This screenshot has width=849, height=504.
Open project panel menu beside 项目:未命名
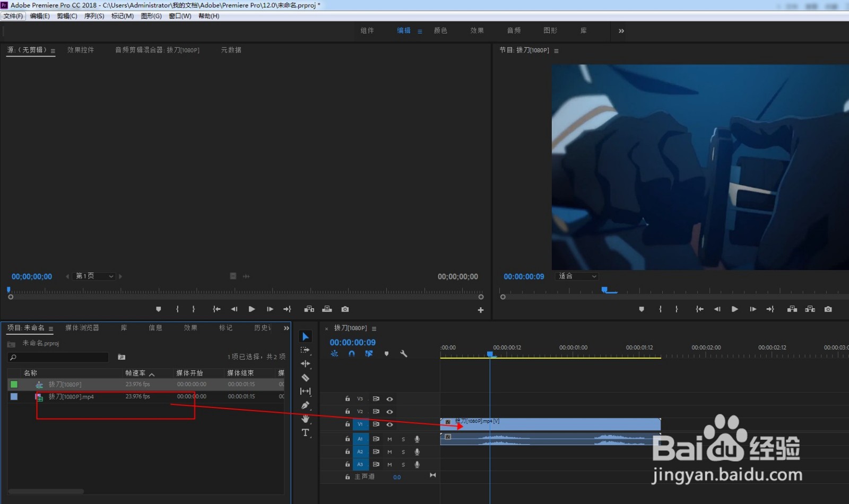click(51, 329)
